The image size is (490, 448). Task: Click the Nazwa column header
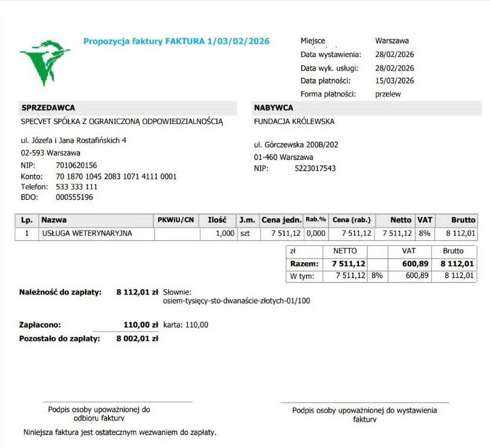click(53, 220)
